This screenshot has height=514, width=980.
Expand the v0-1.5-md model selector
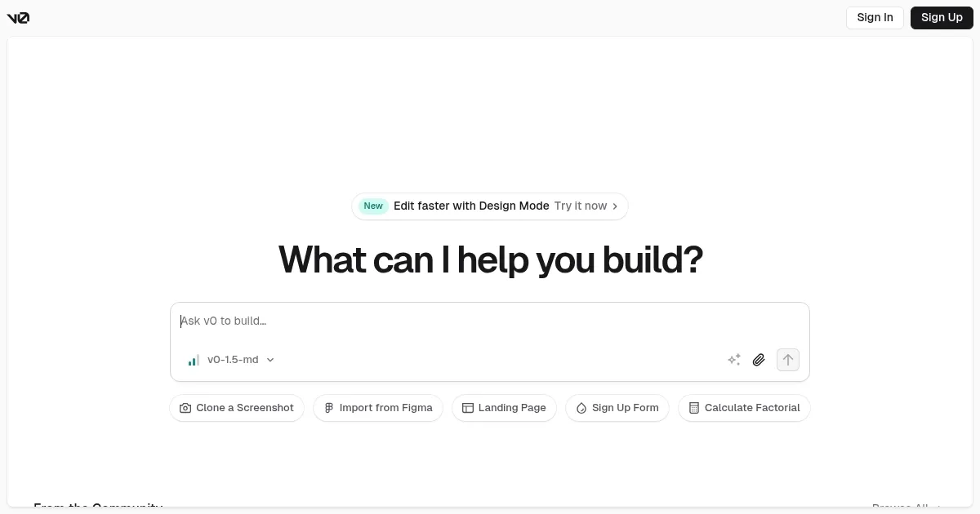pos(233,360)
